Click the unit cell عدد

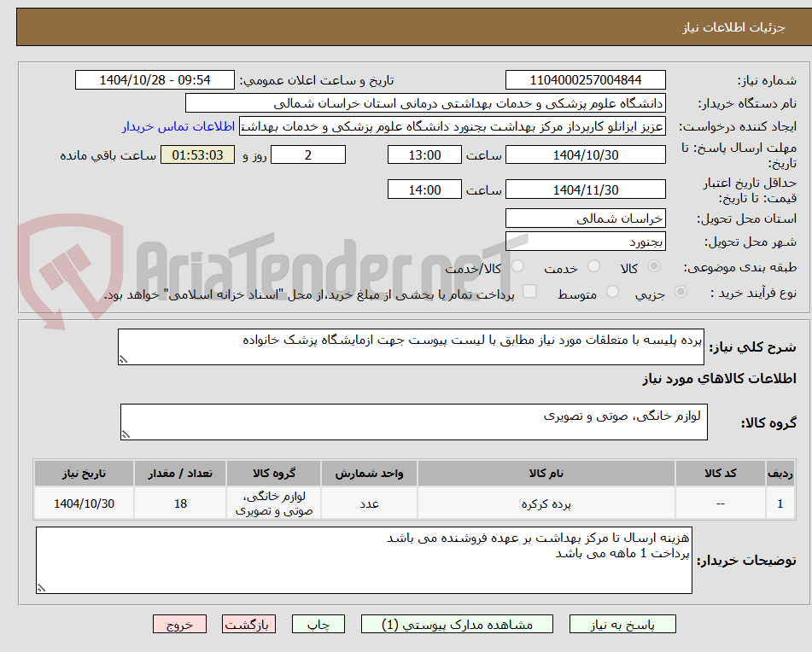pos(369,504)
